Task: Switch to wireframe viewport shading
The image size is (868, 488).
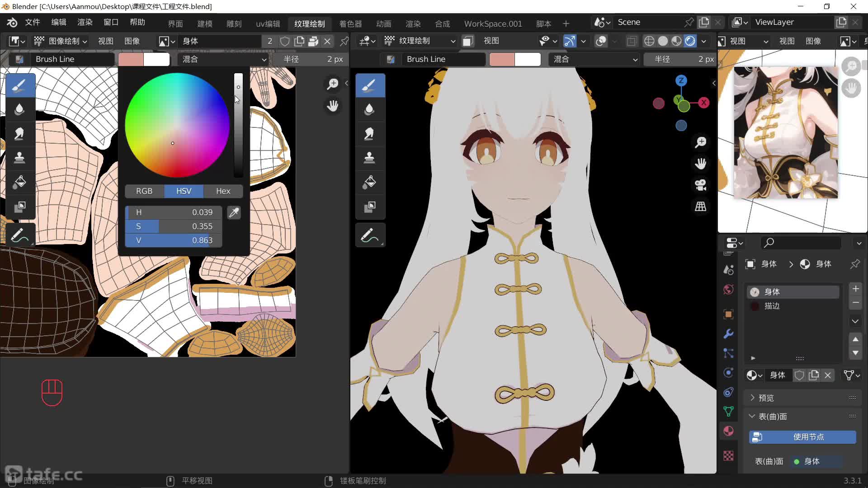Action: click(649, 41)
